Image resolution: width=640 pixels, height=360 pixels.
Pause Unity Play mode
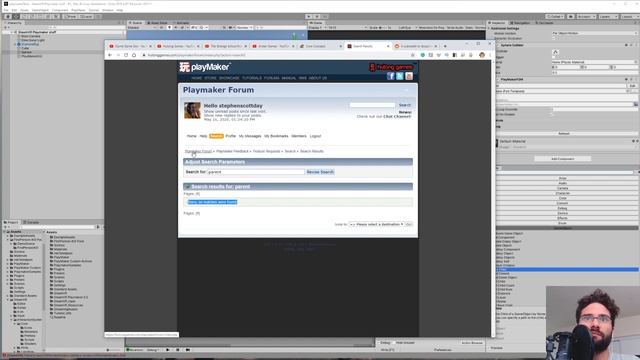317,17
